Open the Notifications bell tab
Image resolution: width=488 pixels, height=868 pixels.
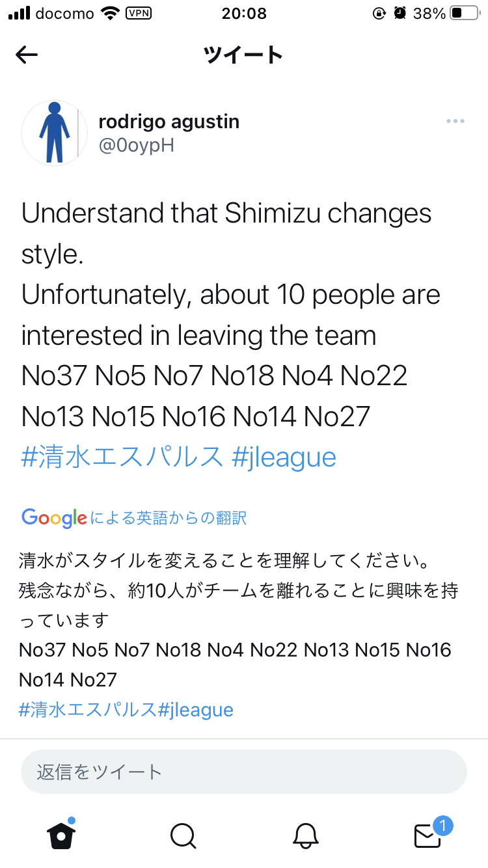pos(305,835)
